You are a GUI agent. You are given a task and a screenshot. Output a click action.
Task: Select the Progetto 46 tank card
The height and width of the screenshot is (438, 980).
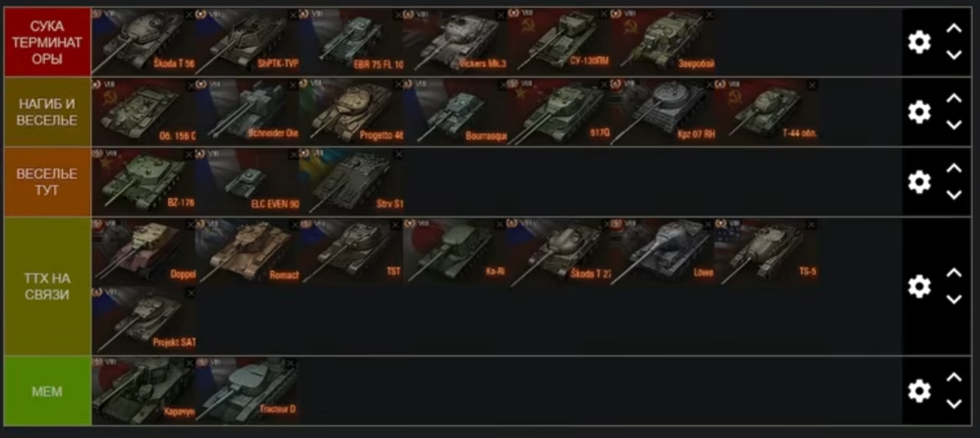tap(351, 111)
